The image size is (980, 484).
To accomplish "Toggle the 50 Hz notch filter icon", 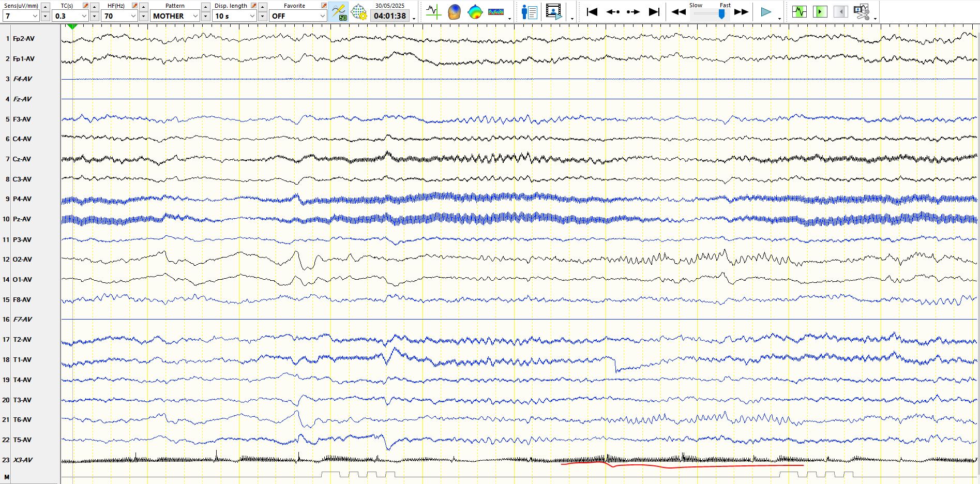I will pos(339,11).
